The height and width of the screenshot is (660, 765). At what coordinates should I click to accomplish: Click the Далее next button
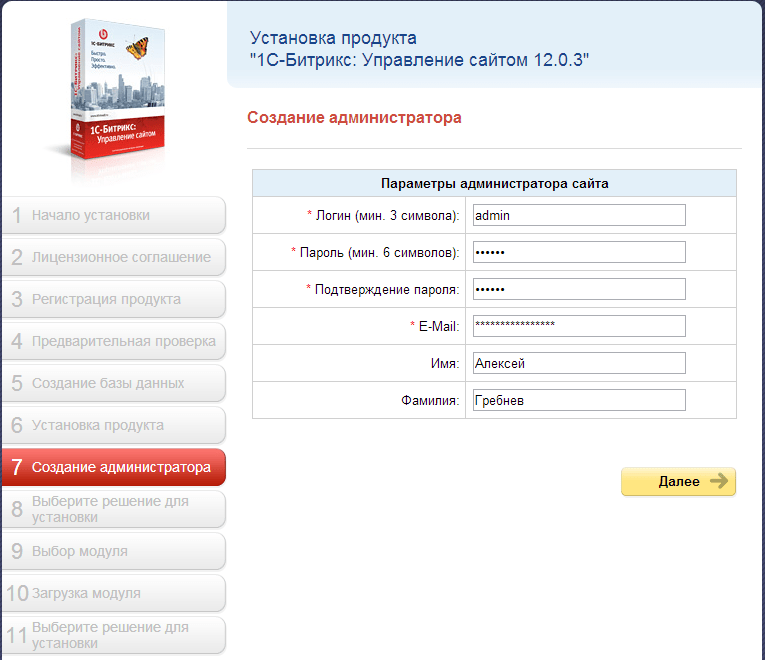point(678,481)
